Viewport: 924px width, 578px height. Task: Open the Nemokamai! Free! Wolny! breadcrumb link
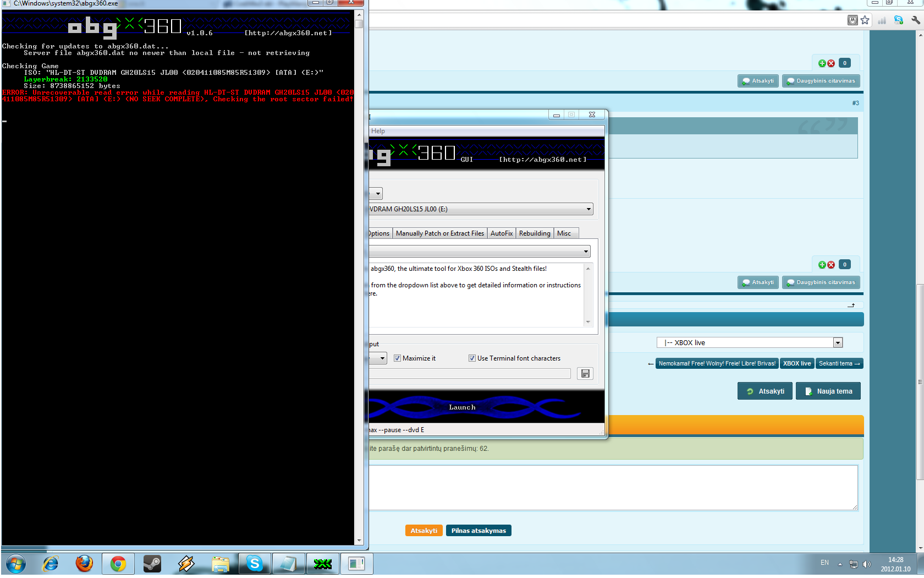click(717, 363)
